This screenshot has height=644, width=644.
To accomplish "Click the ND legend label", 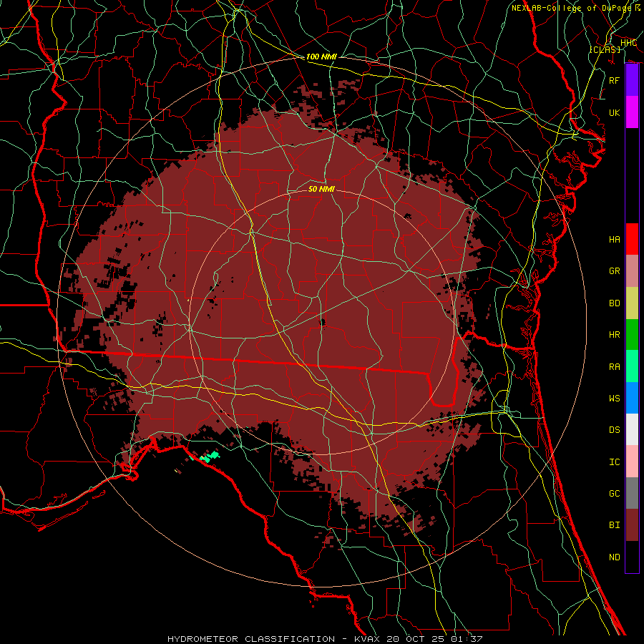I will point(615,557).
